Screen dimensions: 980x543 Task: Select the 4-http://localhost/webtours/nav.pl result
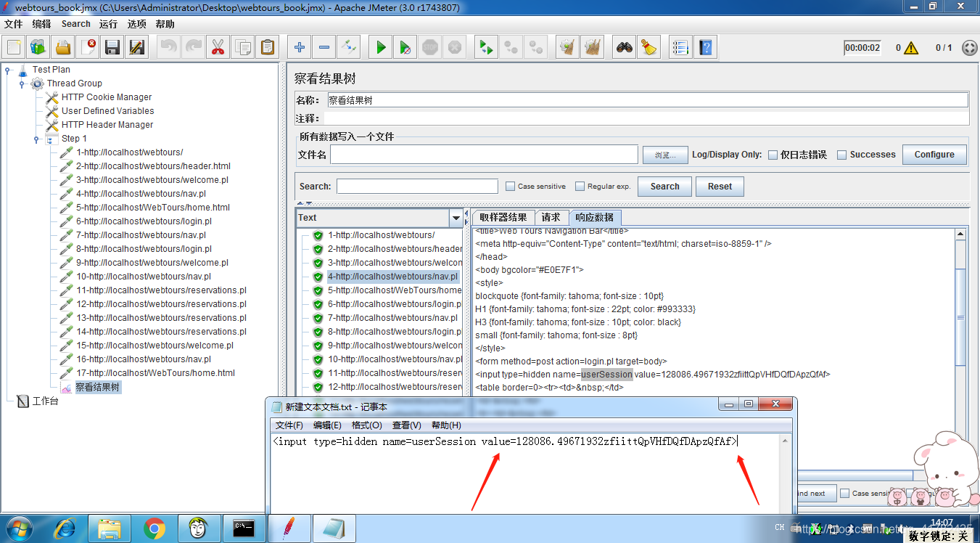(x=392, y=277)
